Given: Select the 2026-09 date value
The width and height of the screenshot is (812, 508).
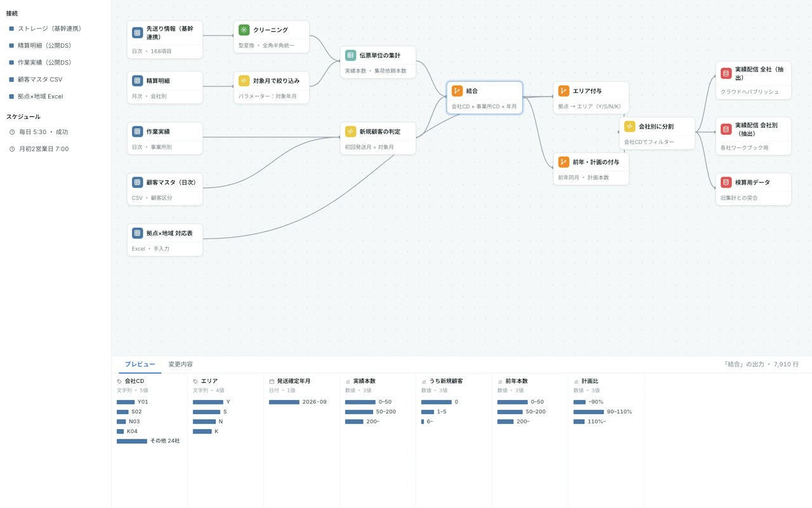Looking at the screenshot, I should point(315,402).
